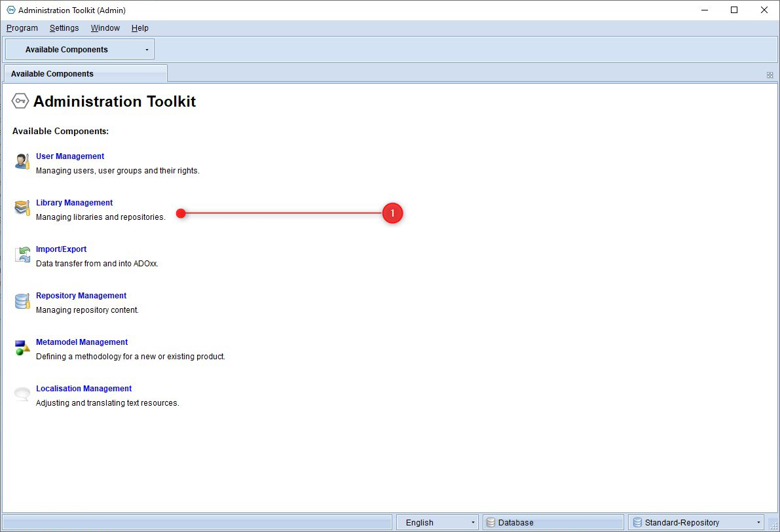Open the User Management link

tap(70, 156)
